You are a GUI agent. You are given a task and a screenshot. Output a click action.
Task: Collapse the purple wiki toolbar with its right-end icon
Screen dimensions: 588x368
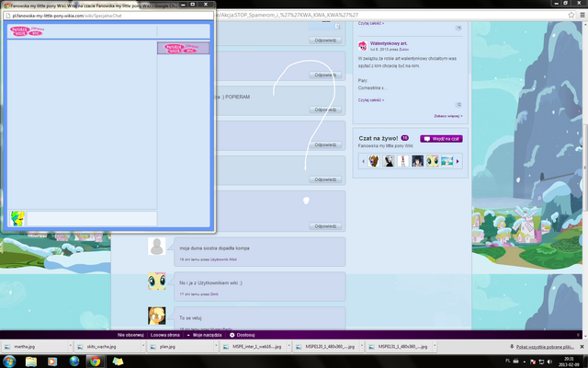(578, 335)
